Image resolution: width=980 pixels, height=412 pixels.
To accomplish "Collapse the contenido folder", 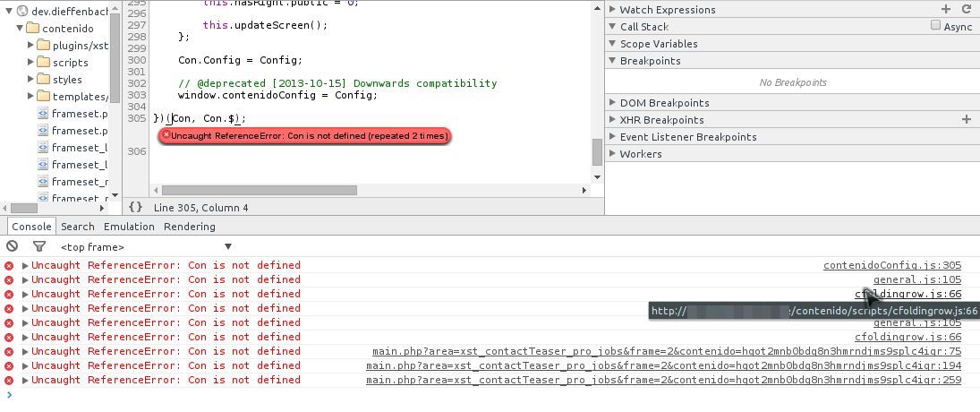I will 21,29.
